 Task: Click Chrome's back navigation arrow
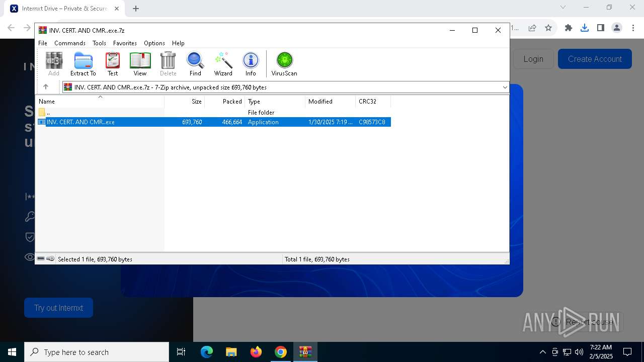(x=11, y=28)
